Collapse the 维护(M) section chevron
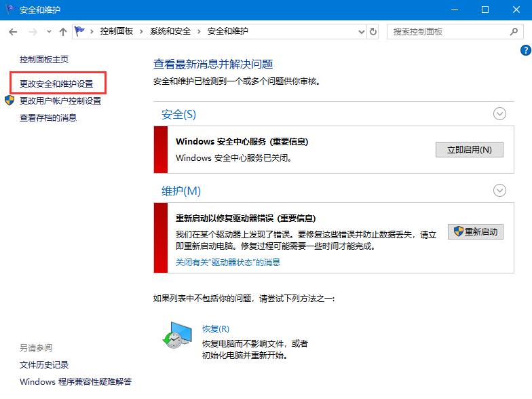The height and width of the screenshot is (399, 532). 500,190
